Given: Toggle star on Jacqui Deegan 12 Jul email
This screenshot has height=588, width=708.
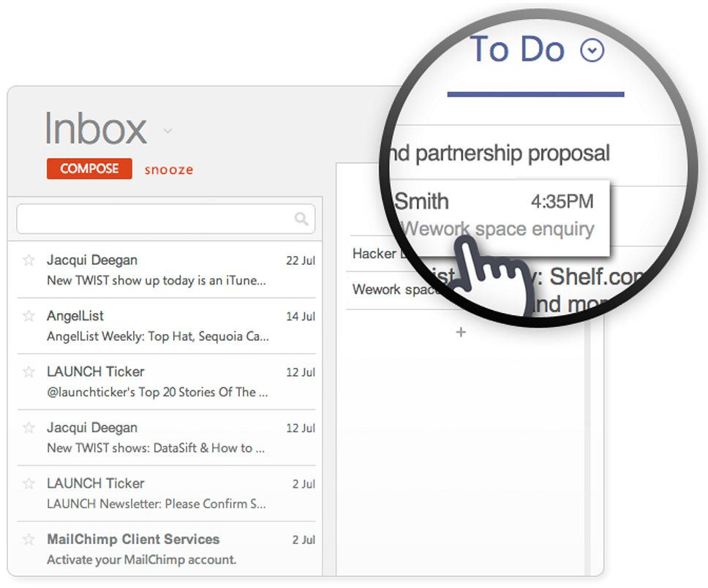Looking at the screenshot, I should [x=29, y=428].
